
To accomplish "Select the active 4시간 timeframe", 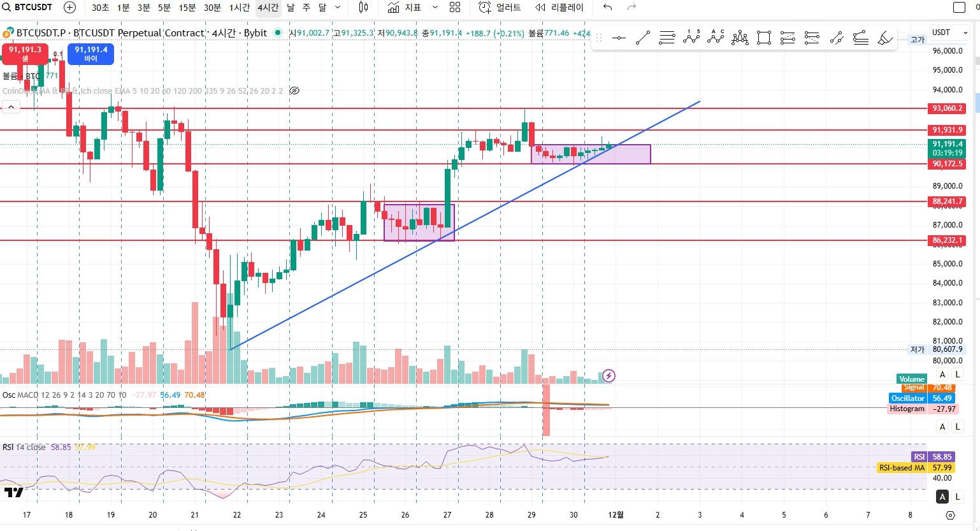I will coord(268,8).
